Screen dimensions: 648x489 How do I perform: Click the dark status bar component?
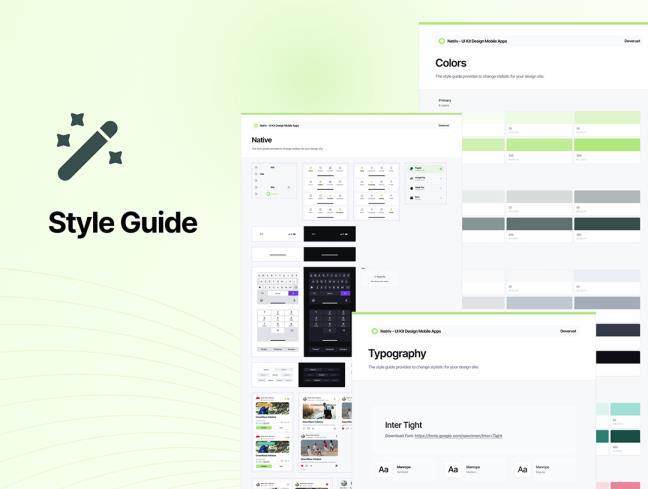(329, 234)
